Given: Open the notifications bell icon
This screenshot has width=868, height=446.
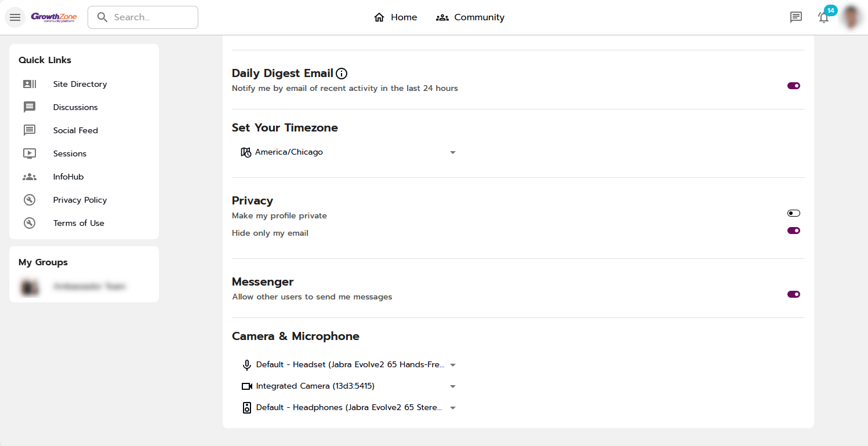Looking at the screenshot, I should click(823, 17).
